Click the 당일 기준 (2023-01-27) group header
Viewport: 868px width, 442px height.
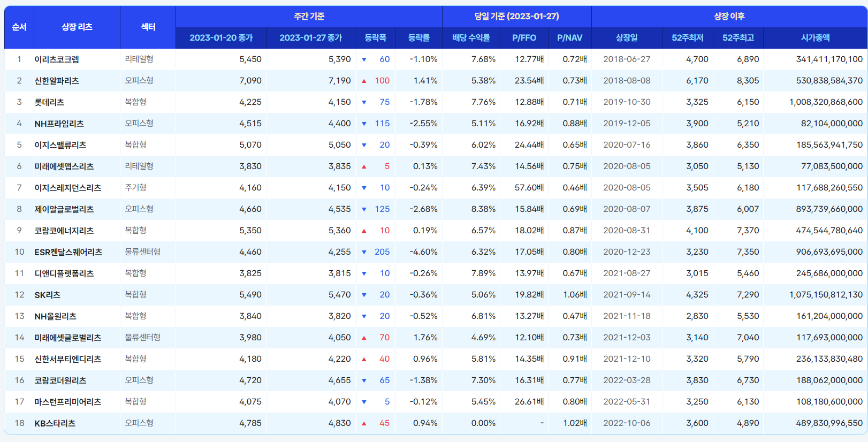coord(517,17)
